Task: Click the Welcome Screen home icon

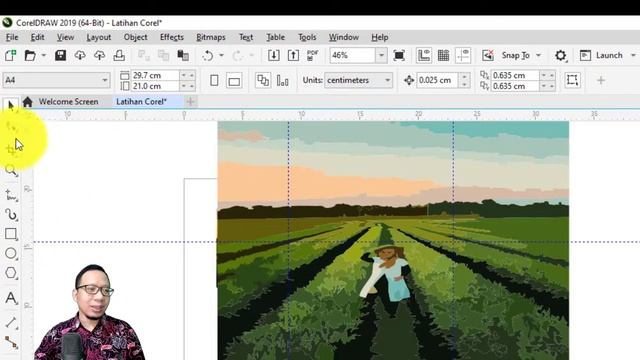Action: [x=27, y=102]
